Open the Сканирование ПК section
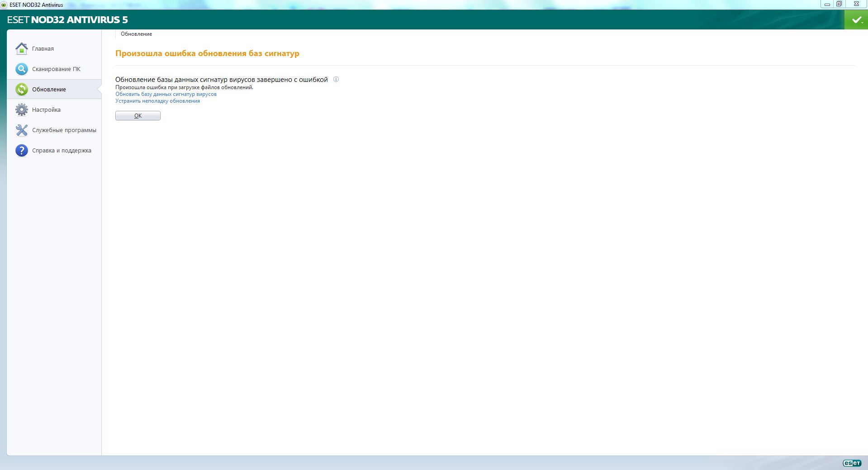Screen dimensions: 868x470 pyautogui.click(x=54, y=69)
